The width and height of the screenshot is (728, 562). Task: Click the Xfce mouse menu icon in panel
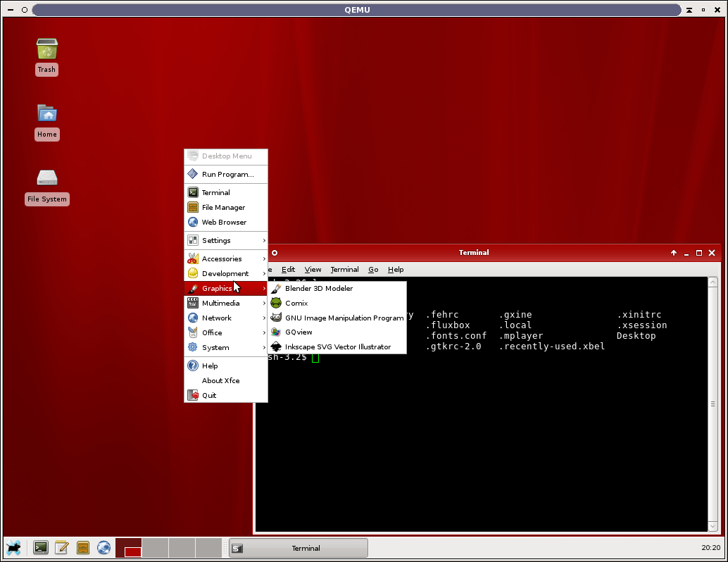14,548
